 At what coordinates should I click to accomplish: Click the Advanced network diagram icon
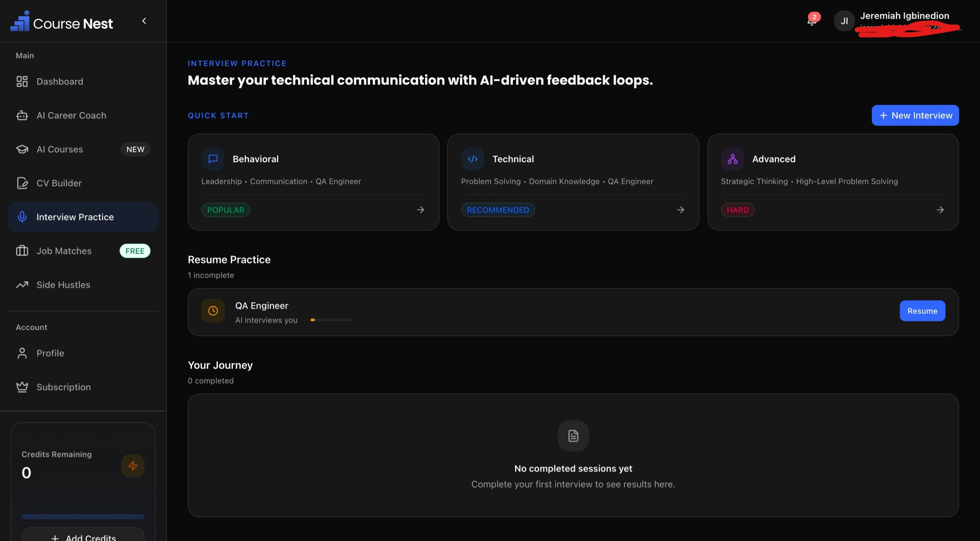[732, 159]
